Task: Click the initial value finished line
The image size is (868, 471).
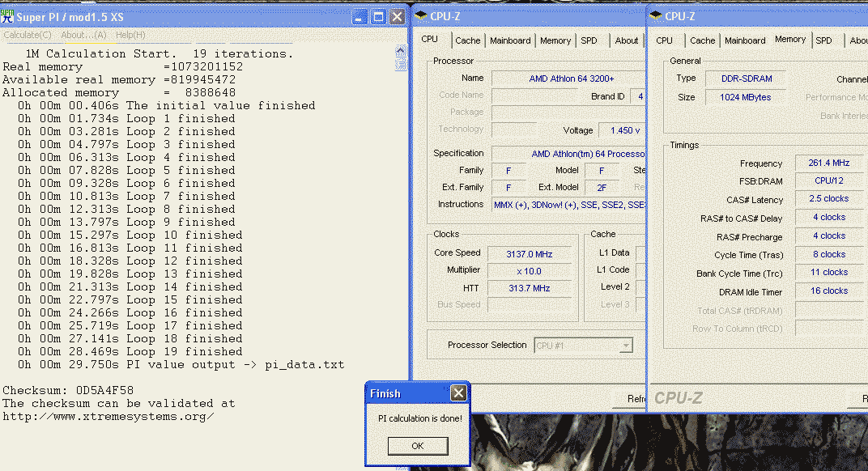Action: pyautogui.click(x=166, y=106)
